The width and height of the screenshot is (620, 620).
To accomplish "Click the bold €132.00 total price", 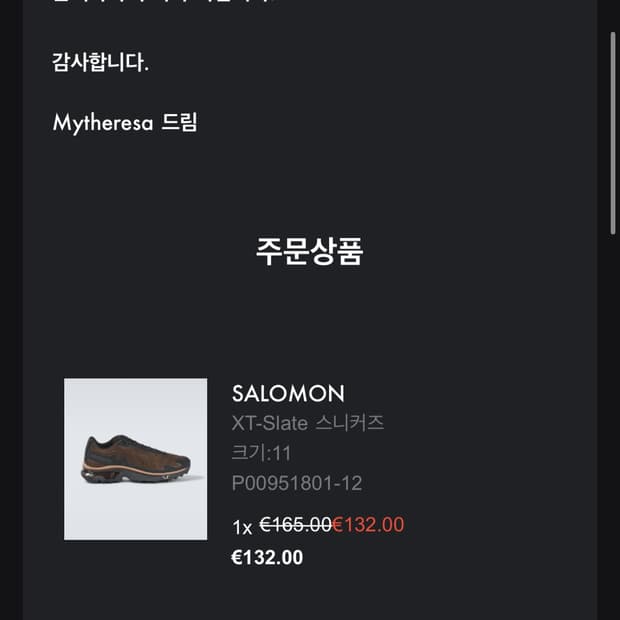I will [x=267, y=558].
